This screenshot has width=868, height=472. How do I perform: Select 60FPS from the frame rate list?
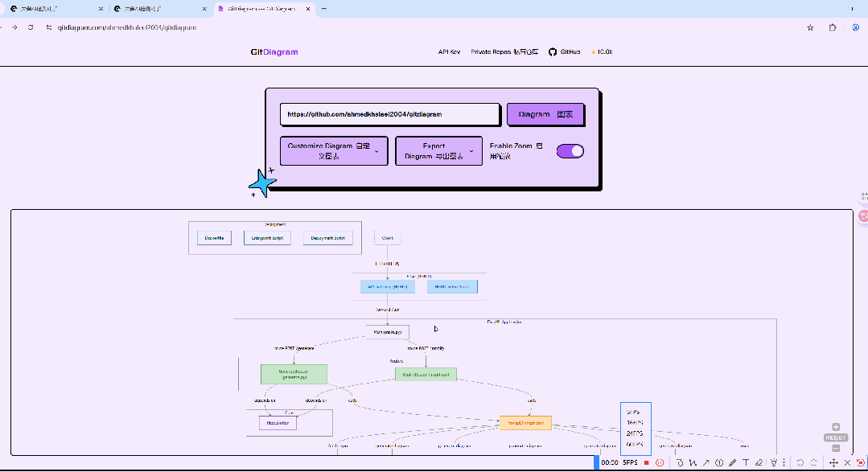point(635,445)
